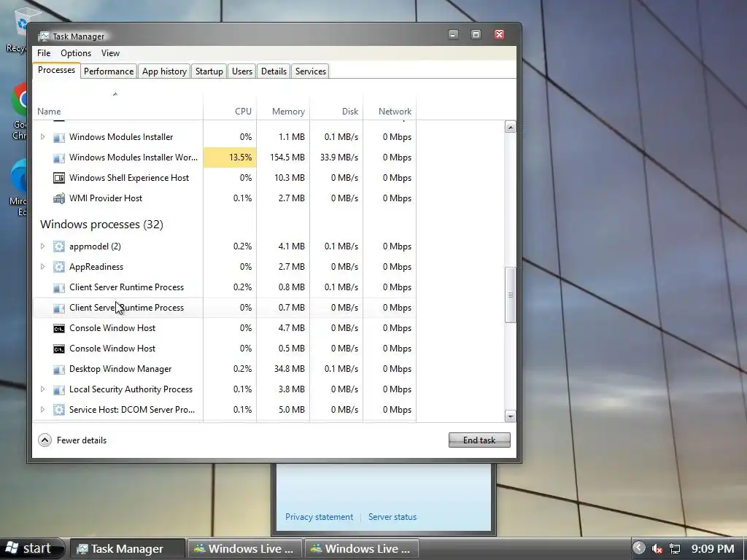Click the Windows Modules Installer Worker icon
Screen dimensions: 747x560
pos(58,157)
